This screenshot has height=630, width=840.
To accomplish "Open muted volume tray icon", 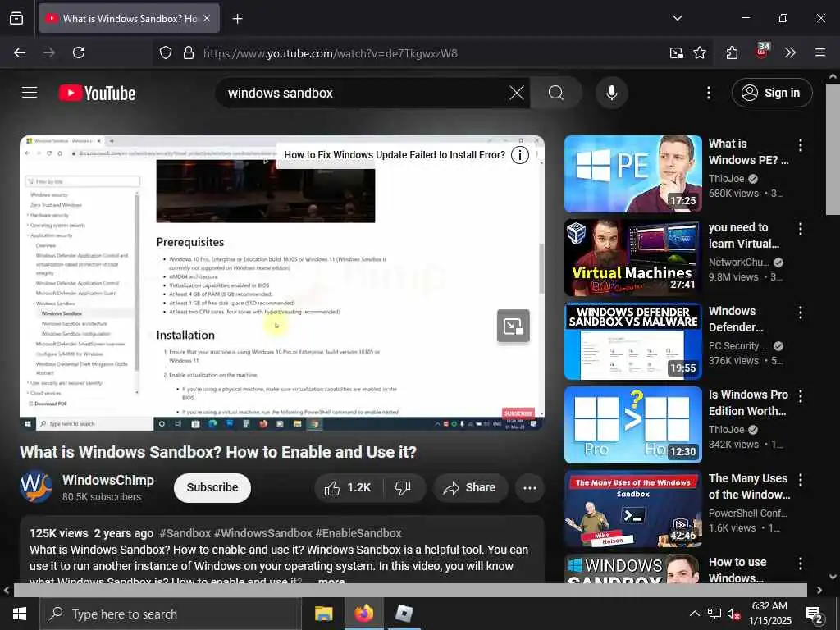I will coord(733,614).
